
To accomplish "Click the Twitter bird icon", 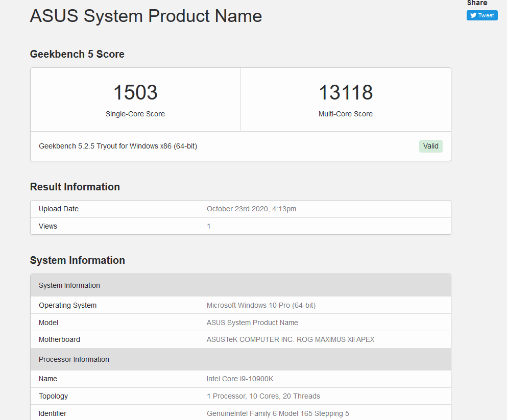I will click(473, 15).
